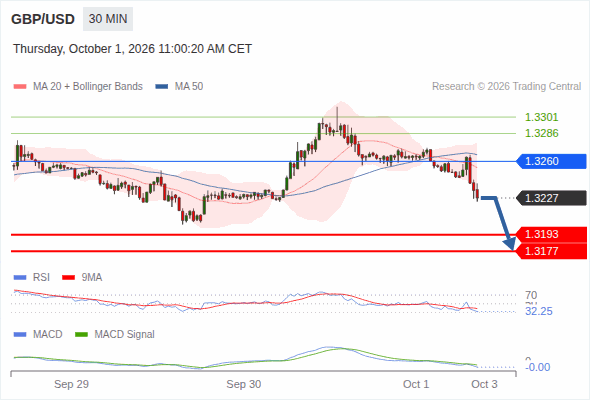
Task: Select the red 1.3177 support price tag
Action: pos(551,251)
